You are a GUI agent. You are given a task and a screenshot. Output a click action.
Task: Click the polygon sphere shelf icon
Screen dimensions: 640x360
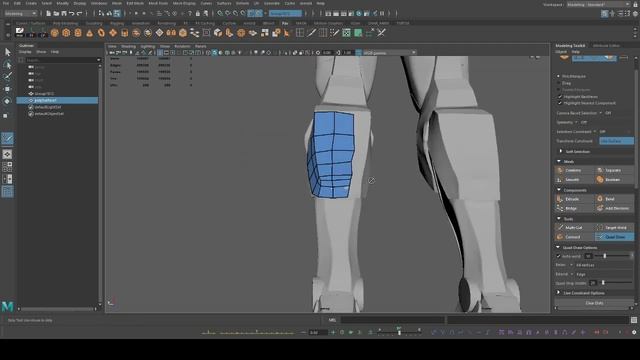tap(55, 33)
